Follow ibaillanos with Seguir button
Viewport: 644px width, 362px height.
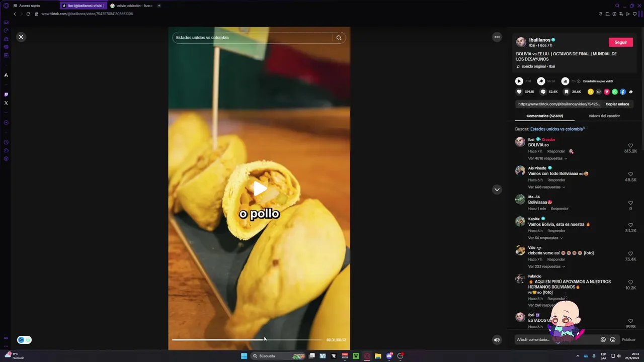[x=620, y=42]
